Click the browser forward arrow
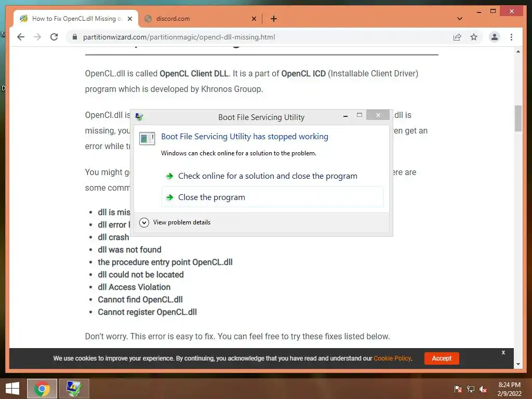This screenshot has width=532, height=399. [x=37, y=37]
